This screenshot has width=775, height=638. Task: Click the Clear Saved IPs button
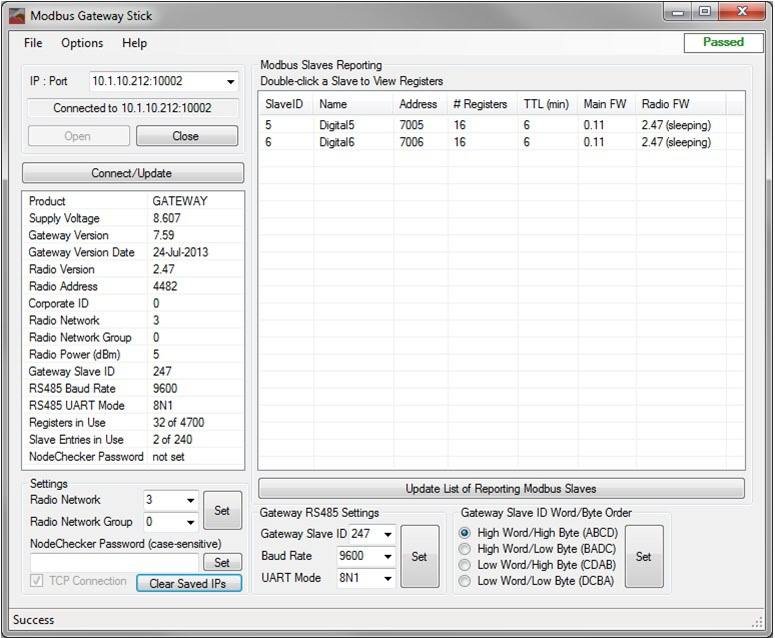189,583
